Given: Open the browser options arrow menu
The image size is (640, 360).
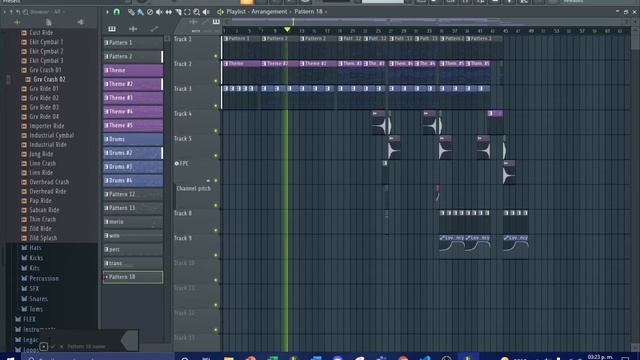Looking at the screenshot, I should (x=4, y=12).
